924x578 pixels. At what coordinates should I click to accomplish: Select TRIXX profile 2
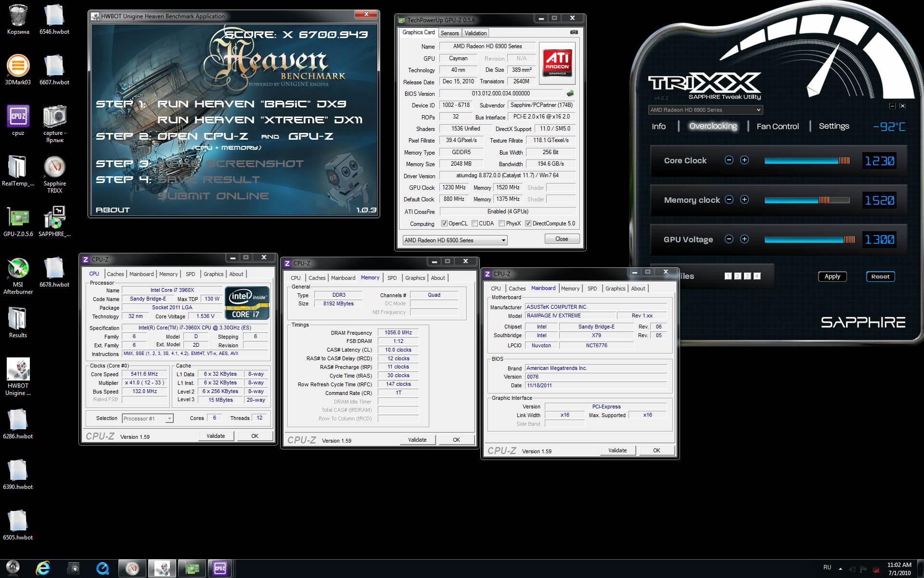click(737, 276)
